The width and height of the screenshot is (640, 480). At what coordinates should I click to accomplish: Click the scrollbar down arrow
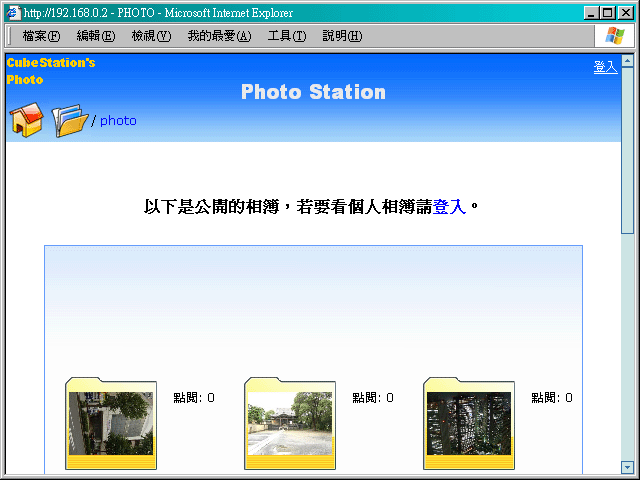(x=627, y=467)
